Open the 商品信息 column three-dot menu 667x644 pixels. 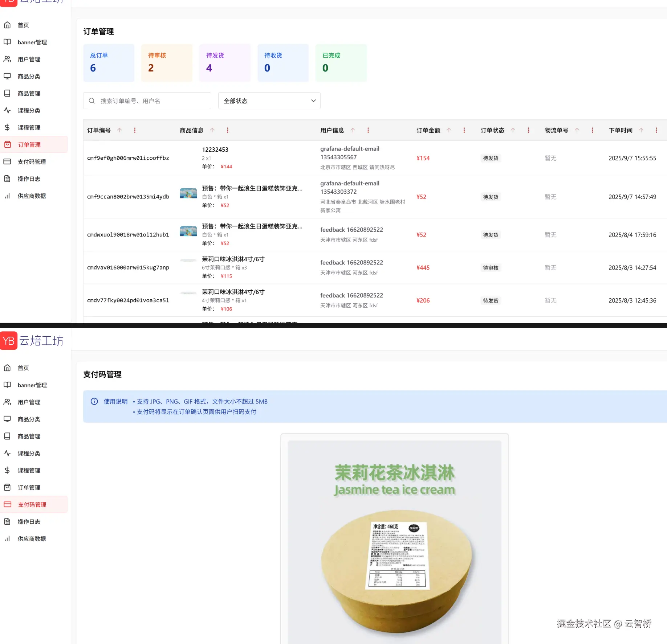[x=228, y=130]
